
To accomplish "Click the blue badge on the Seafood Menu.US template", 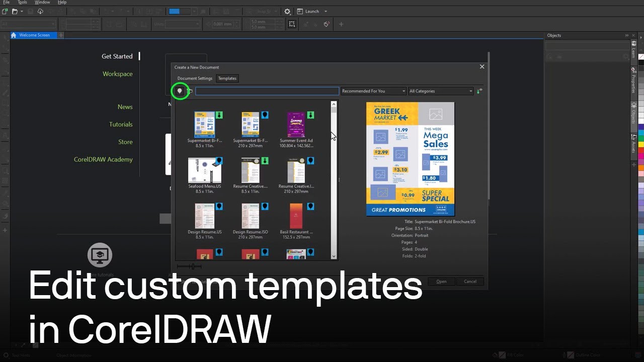I will click(219, 161).
